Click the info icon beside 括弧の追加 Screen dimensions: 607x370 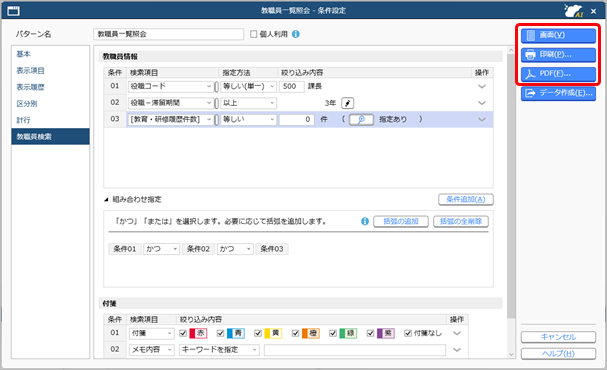point(365,221)
